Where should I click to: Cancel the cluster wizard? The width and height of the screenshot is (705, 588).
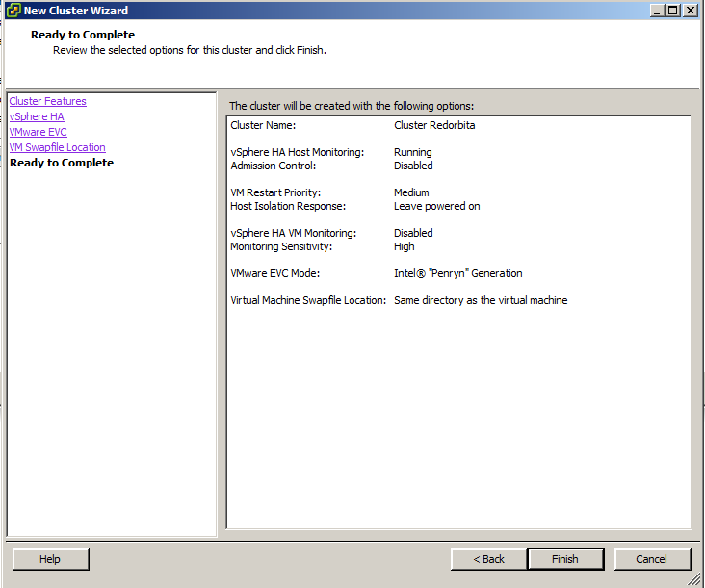point(651,559)
